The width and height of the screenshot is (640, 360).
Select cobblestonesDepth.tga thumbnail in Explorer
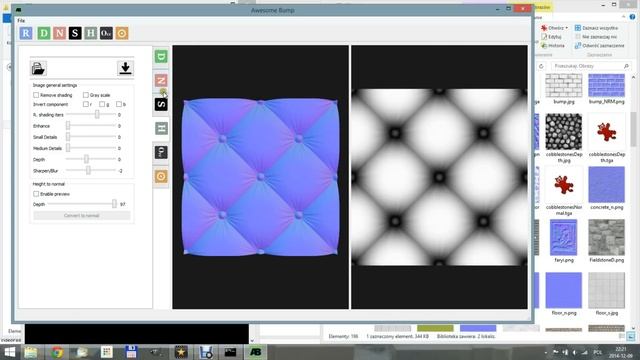pyautogui.click(x=607, y=132)
